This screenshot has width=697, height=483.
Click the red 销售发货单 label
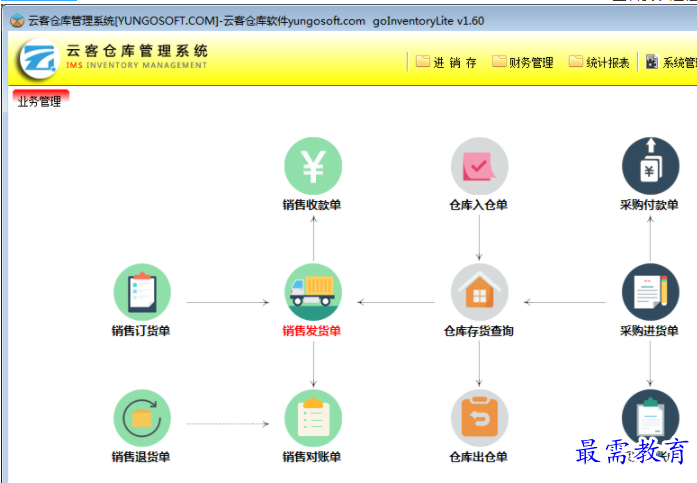(x=312, y=331)
